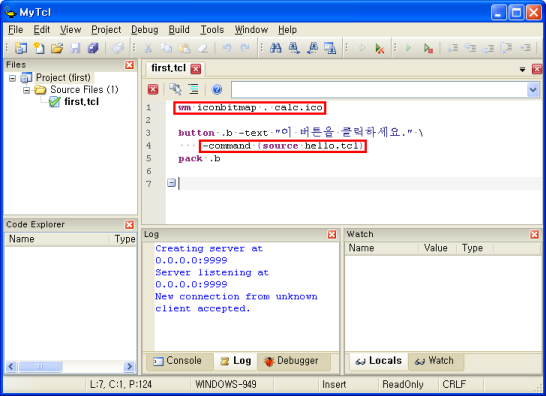The image size is (546, 396).
Task: Open the Debug menu
Action: pyautogui.click(x=145, y=30)
